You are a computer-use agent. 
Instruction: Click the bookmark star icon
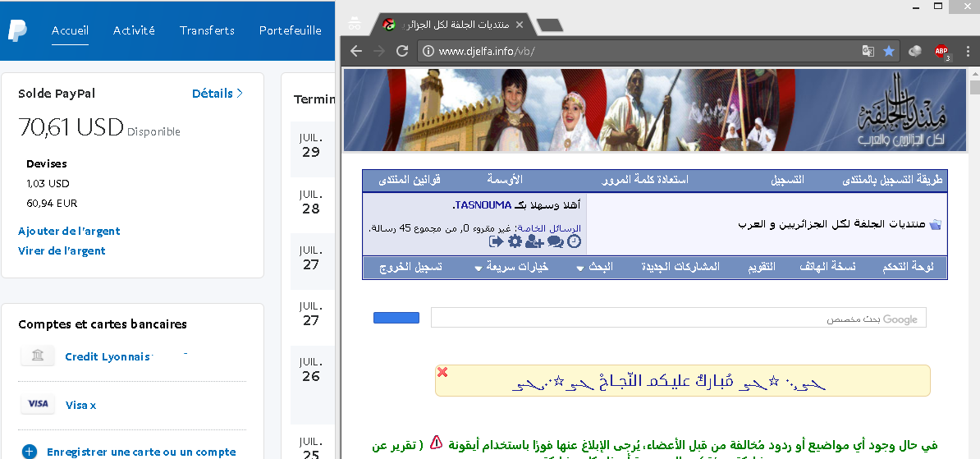[889, 51]
